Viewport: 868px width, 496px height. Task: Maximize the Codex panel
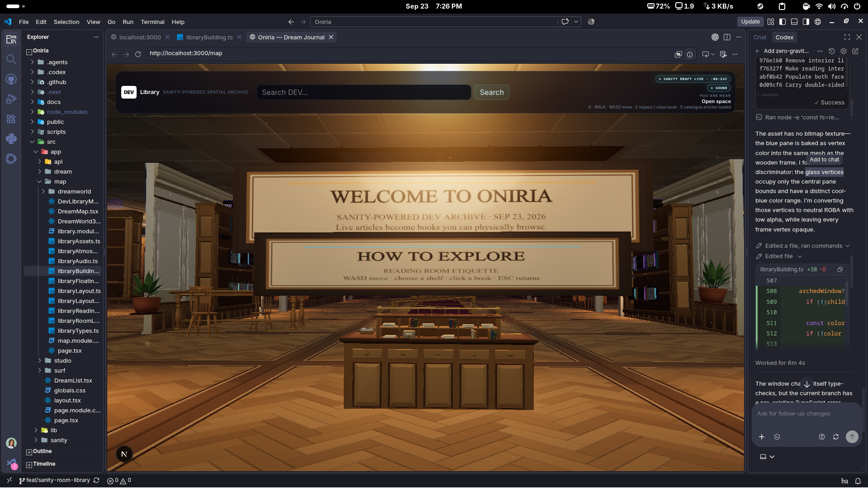(847, 37)
